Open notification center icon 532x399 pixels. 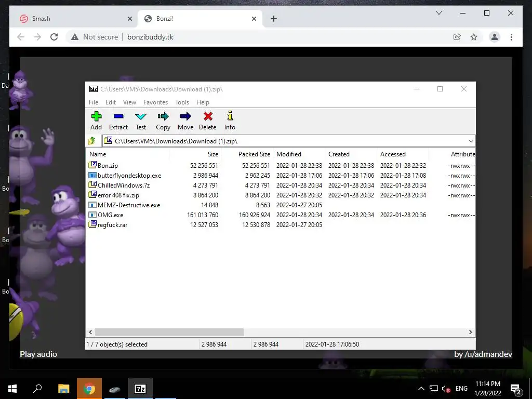tap(516, 389)
